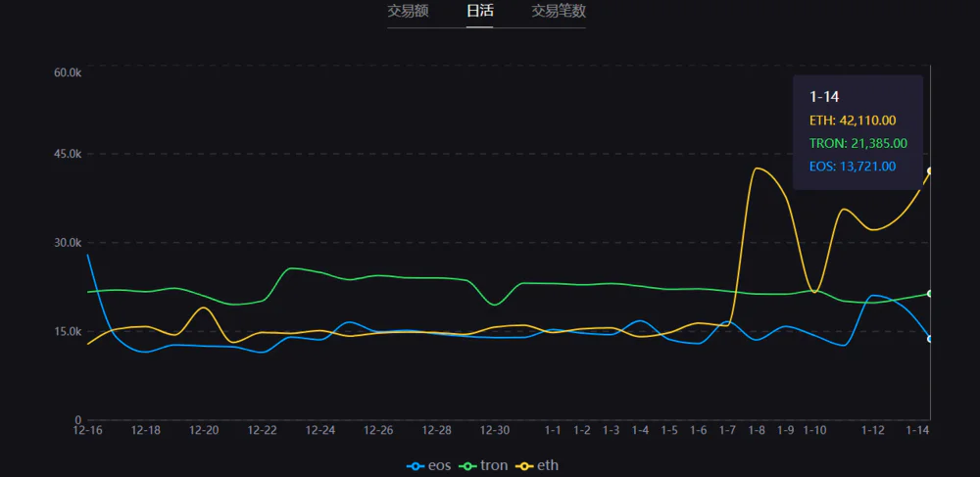Select the 12-30 date on the x-axis
980x477 pixels.
click(495, 431)
